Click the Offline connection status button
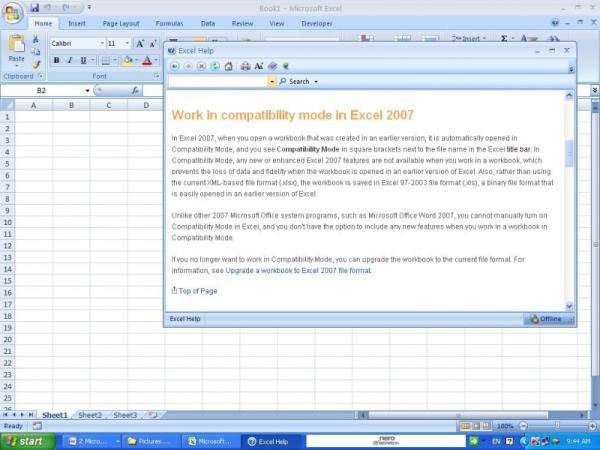 (x=548, y=319)
